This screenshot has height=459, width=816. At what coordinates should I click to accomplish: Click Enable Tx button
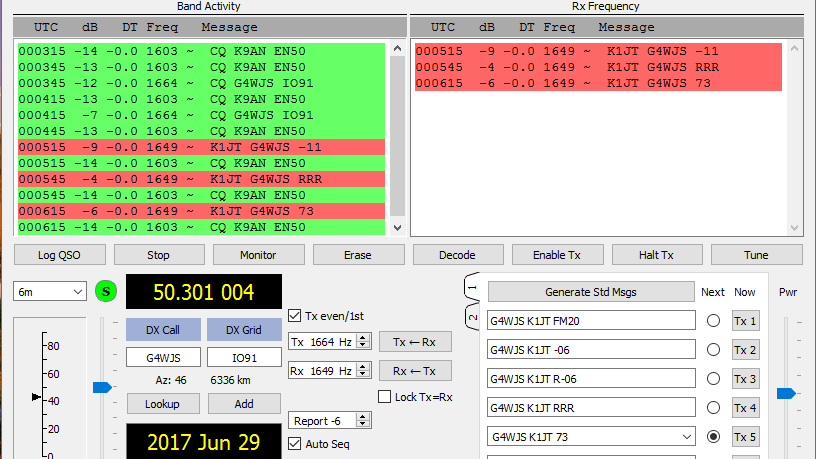click(x=557, y=255)
